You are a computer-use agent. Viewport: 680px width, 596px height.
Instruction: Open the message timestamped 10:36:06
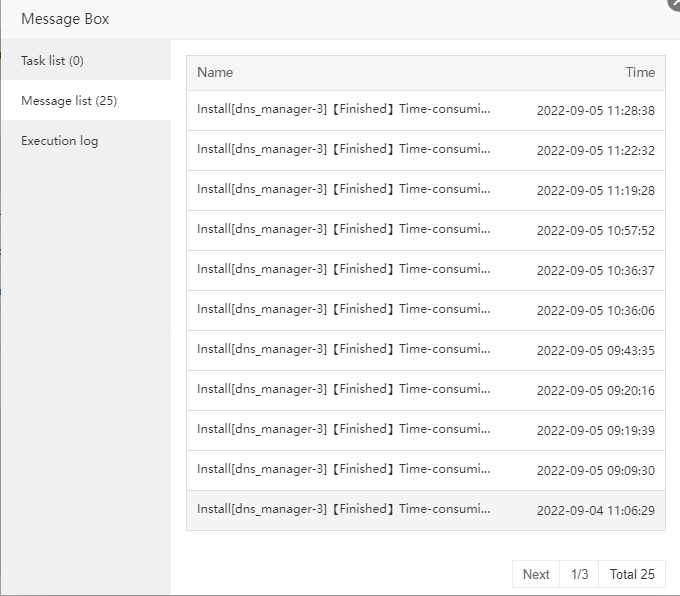(x=344, y=310)
